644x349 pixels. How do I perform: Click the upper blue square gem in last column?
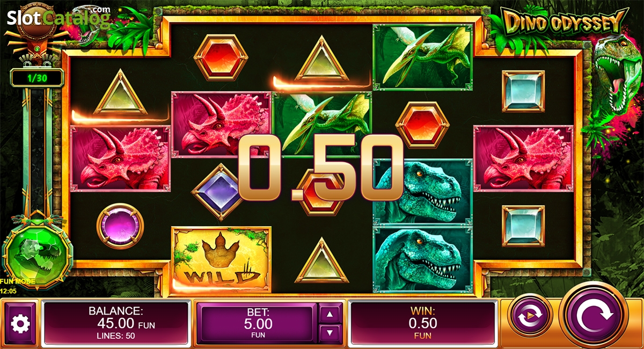(523, 91)
